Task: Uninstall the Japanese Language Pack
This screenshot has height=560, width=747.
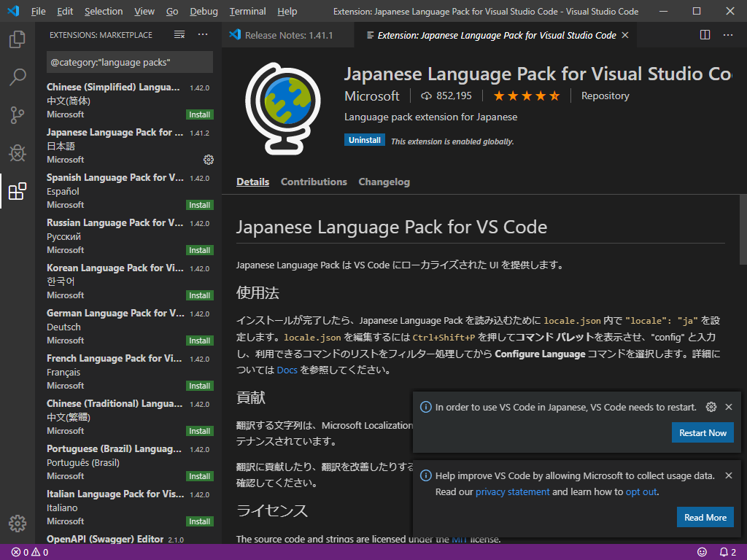Action: click(x=364, y=140)
